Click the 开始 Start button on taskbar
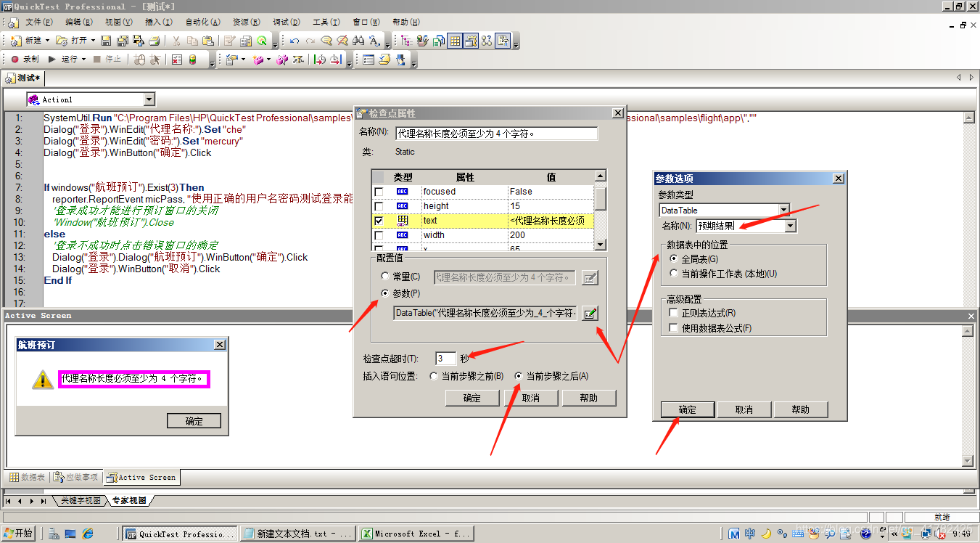The width and height of the screenshot is (980, 543). click(19, 534)
